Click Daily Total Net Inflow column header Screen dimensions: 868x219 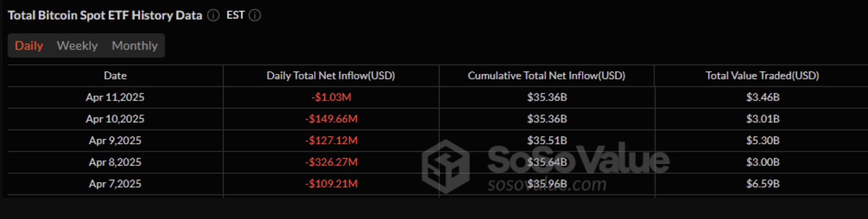tap(331, 76)
